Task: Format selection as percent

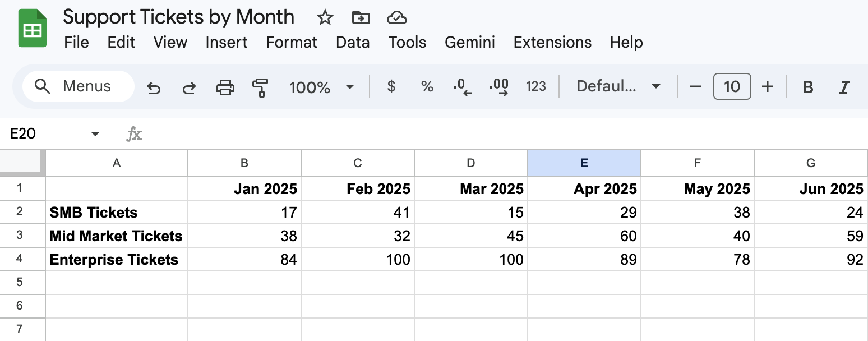Action: (427, 86)
